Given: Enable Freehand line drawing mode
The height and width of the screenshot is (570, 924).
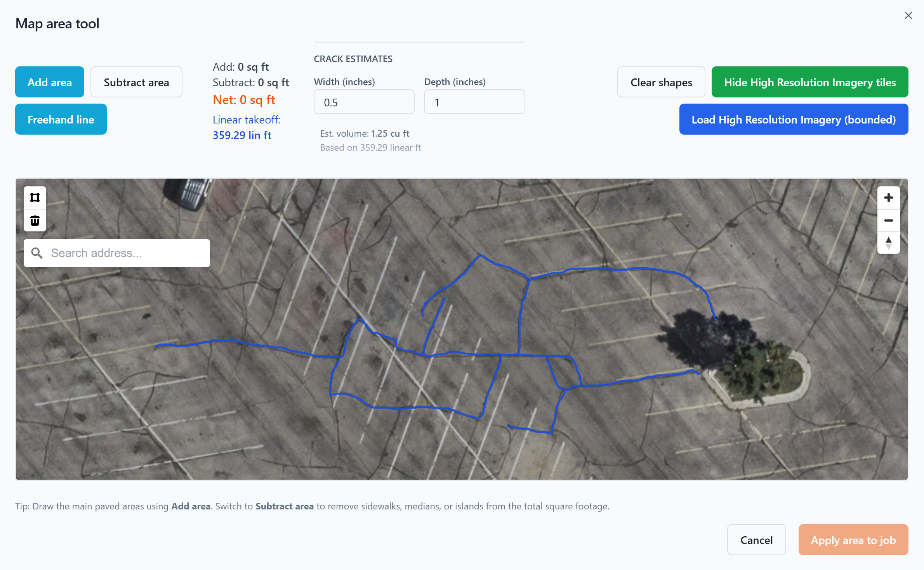Looking at the screenshot, I should pos(61,120).
